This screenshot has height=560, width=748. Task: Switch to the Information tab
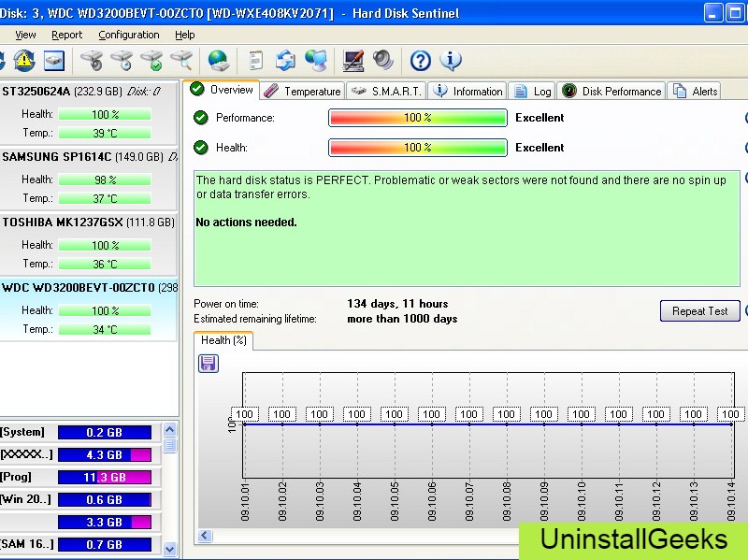pos(468,91)
